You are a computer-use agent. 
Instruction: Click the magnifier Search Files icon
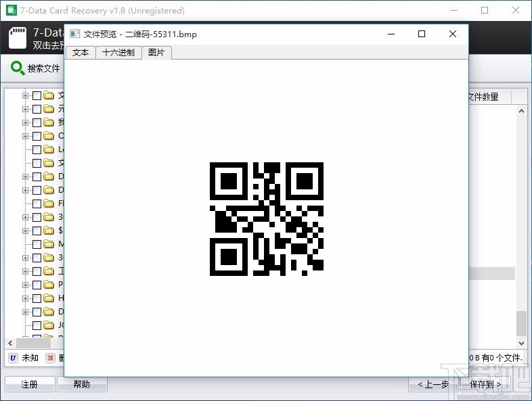pyautogui.click(x=18, y=68)
